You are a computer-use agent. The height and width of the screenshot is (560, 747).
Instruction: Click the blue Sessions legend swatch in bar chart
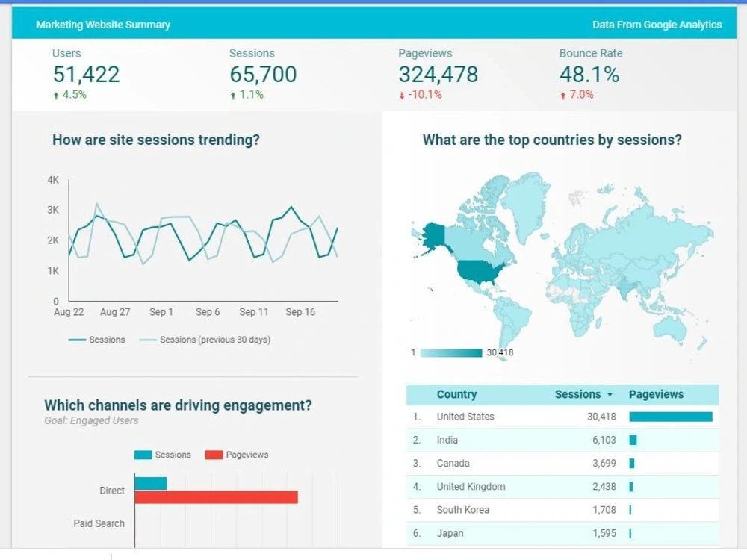click(x=143, y=455)
